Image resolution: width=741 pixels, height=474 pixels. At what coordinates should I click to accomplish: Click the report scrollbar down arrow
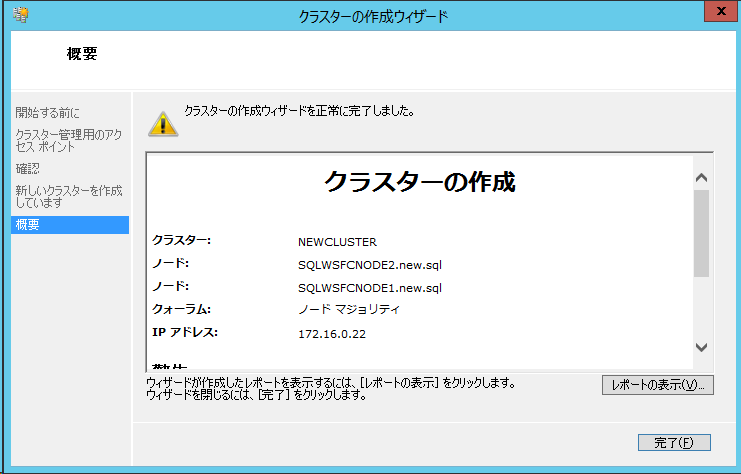click(701, 347)
